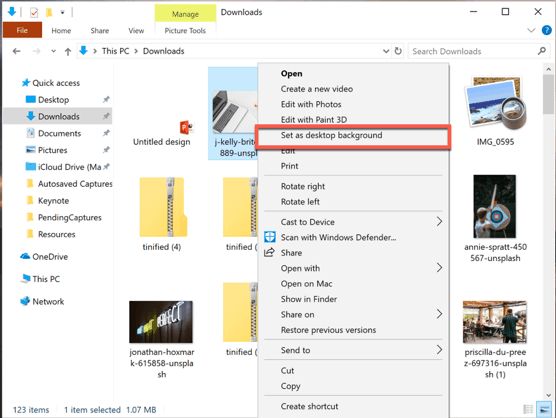This screenshot has height=418, width=556.
Task: Click the help question mark icon
Action: (546, 30)
